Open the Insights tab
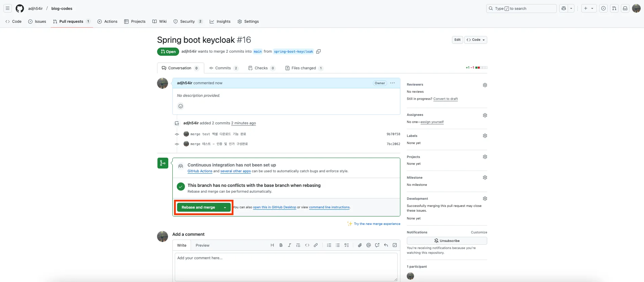The width and height of the screenshot is (644, 282). [220, 21]
